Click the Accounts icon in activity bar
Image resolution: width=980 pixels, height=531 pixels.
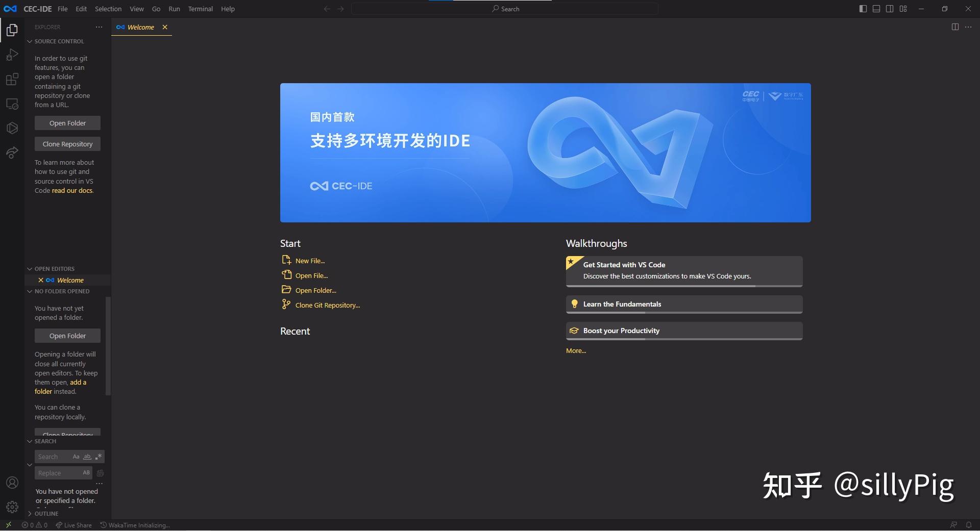click(x=12, y=483)
